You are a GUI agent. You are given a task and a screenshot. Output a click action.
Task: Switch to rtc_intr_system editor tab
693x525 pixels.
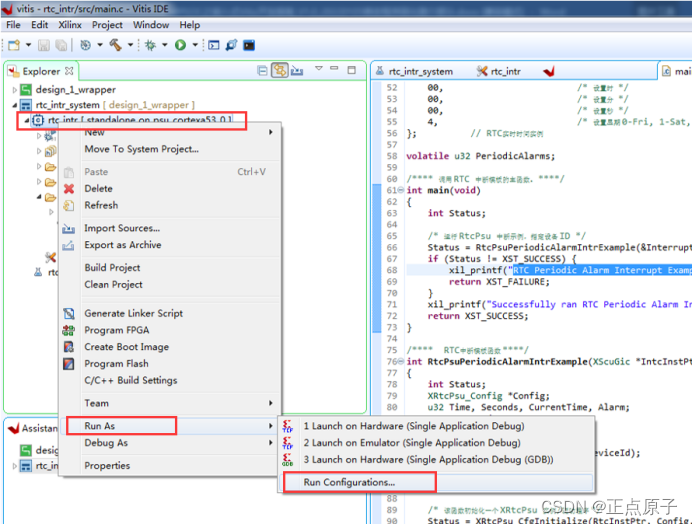click(415, 71)
